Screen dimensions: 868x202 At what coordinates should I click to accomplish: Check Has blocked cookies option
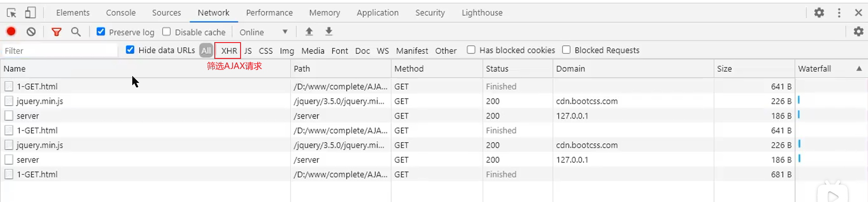point(471,50)
